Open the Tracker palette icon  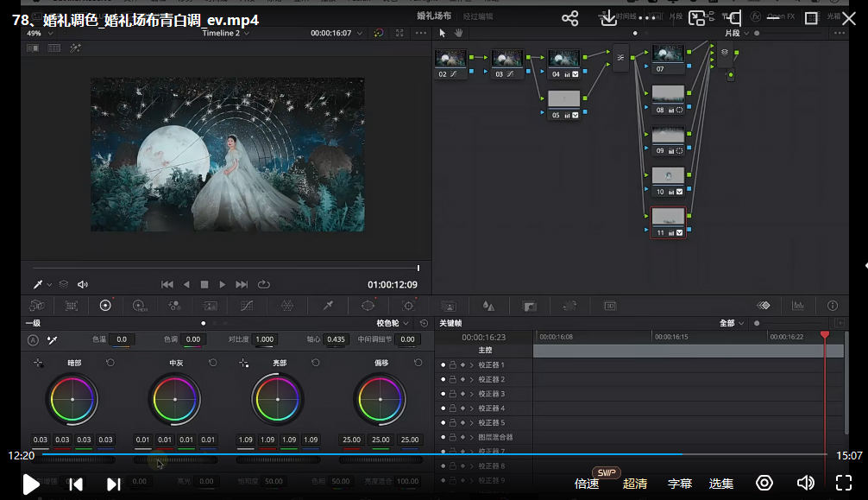409,306
